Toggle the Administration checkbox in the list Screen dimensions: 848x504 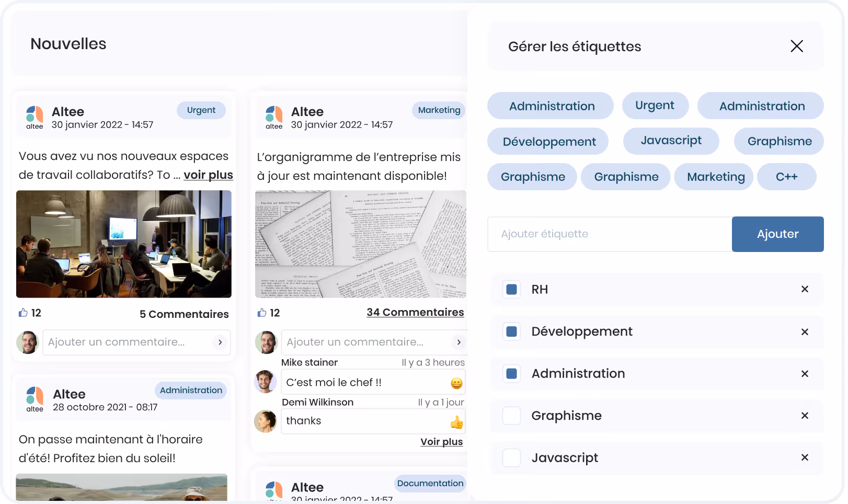512,373
